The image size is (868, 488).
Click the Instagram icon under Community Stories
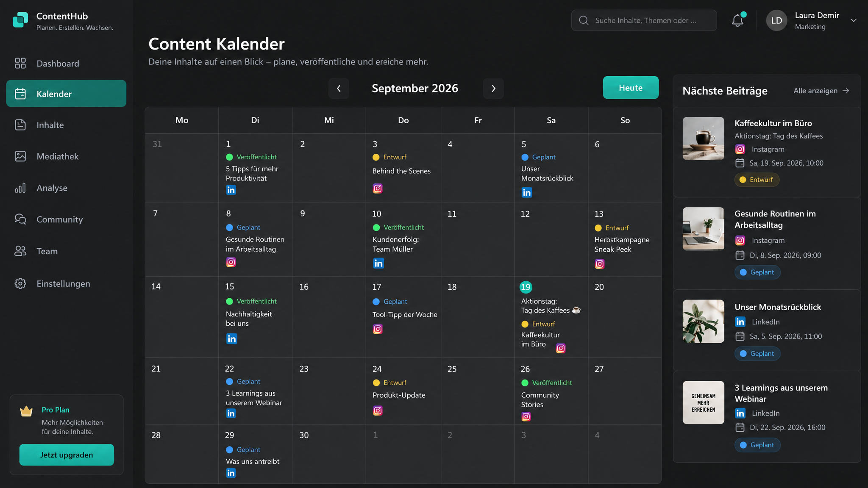pyautogui.click(x=526, y=417)
